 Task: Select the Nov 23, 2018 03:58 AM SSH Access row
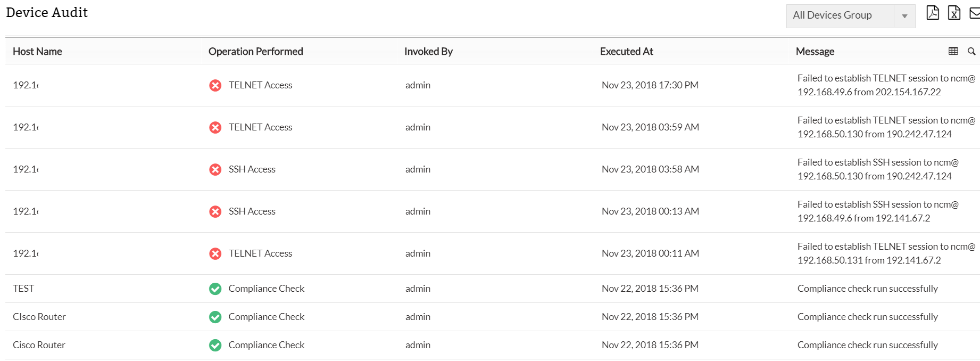[650, 169]
